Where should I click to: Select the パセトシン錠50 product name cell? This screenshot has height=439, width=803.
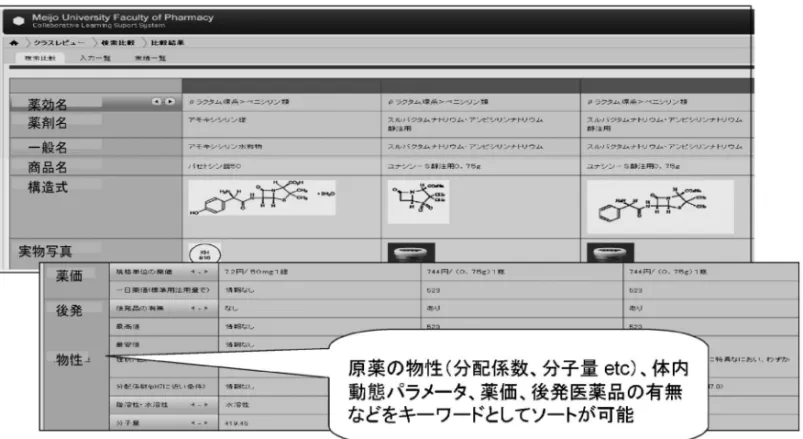[281, 166]
